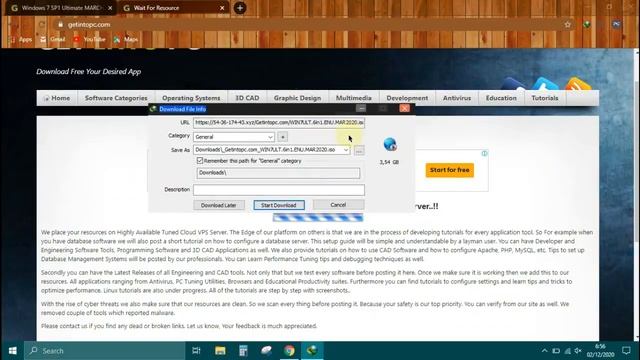640x360 pixels.
Task: Click the volume tray icon
Action: [578, 351]
